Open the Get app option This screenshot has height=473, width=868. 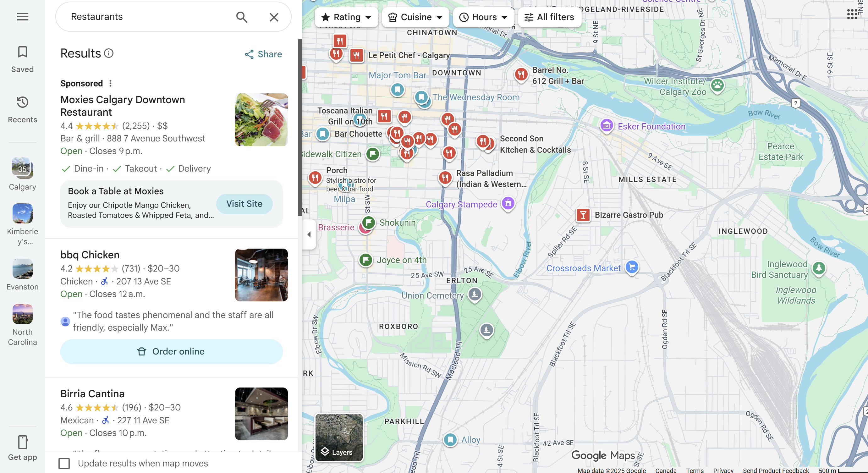[x=23, y=448]
